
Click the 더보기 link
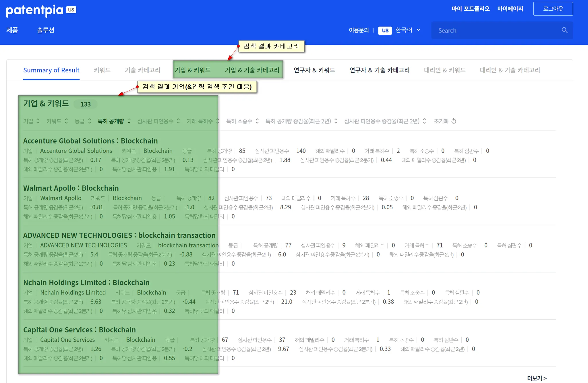pos(536,378)
